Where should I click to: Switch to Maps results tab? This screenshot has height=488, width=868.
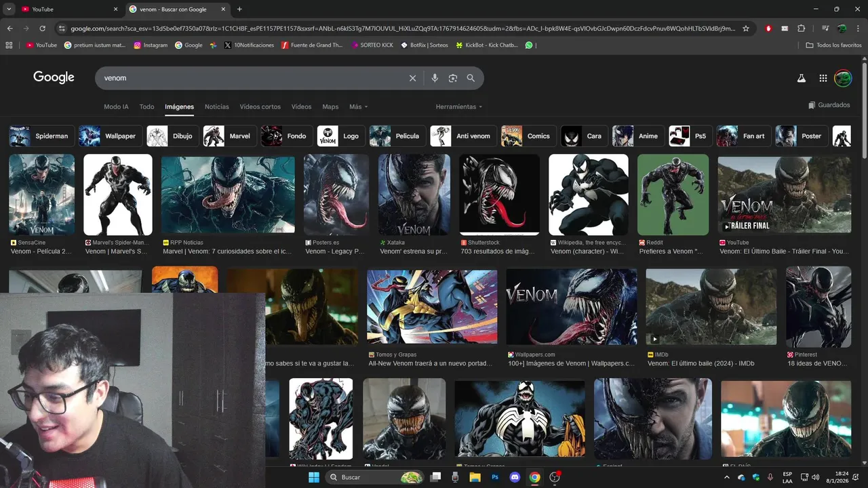[x=330, y=106]
